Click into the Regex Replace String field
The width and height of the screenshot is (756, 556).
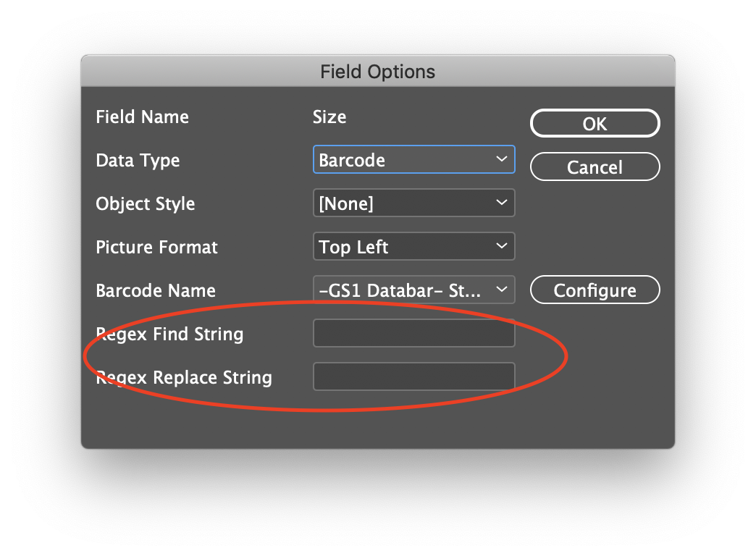click(x=413, y=377)
